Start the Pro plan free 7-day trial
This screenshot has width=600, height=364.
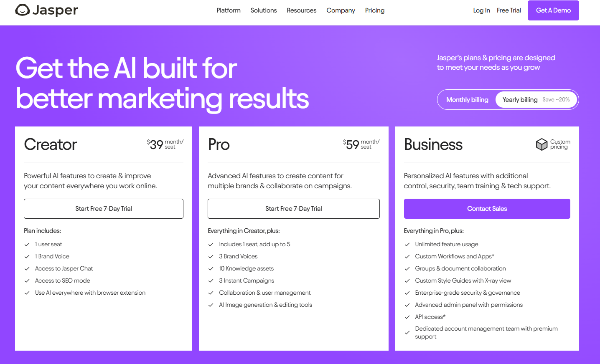tap(294, 209)
